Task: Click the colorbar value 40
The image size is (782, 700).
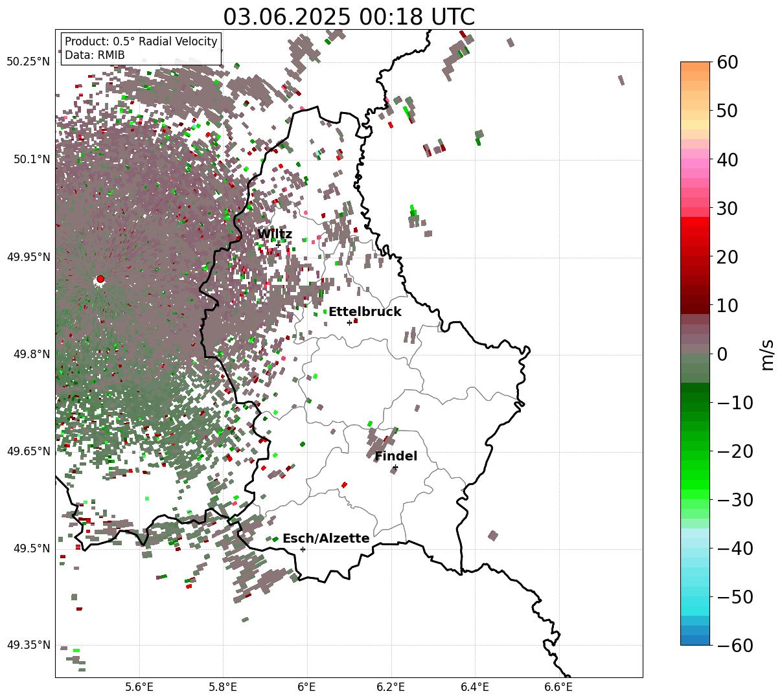Action: coord(728,159)
